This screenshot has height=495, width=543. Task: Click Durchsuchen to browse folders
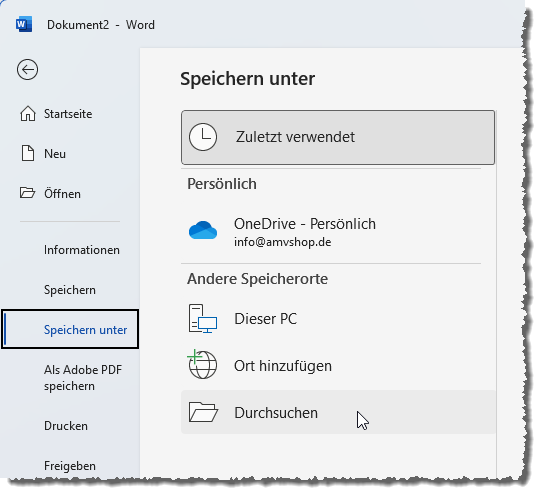[x=338, y=412]
